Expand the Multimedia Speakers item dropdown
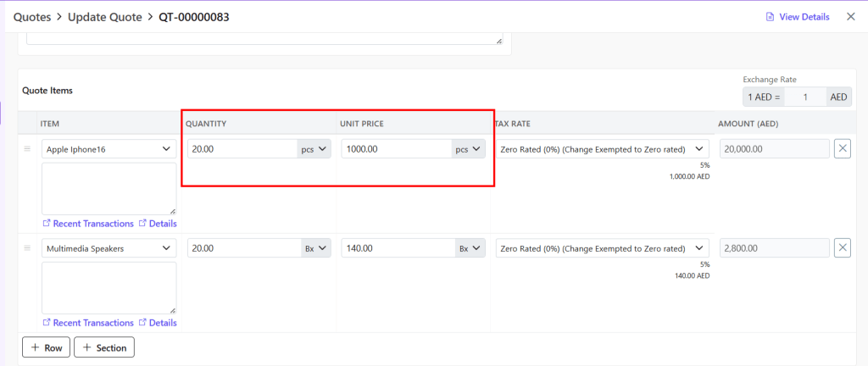 [165, 248]
